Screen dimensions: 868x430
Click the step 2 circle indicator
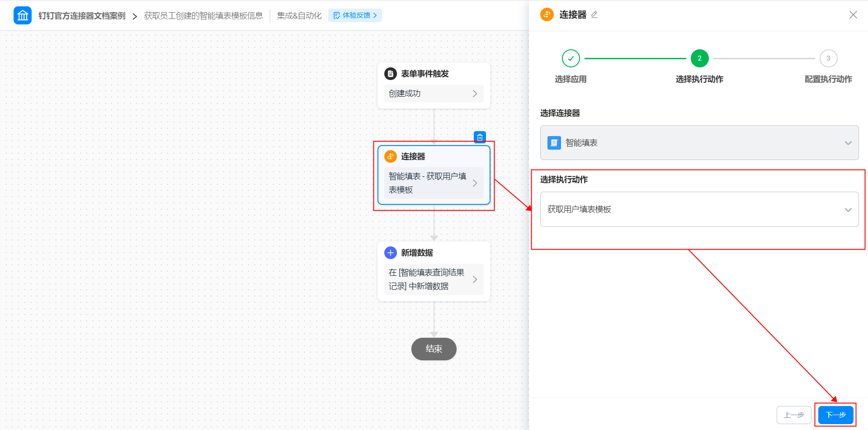coord(699,58)
